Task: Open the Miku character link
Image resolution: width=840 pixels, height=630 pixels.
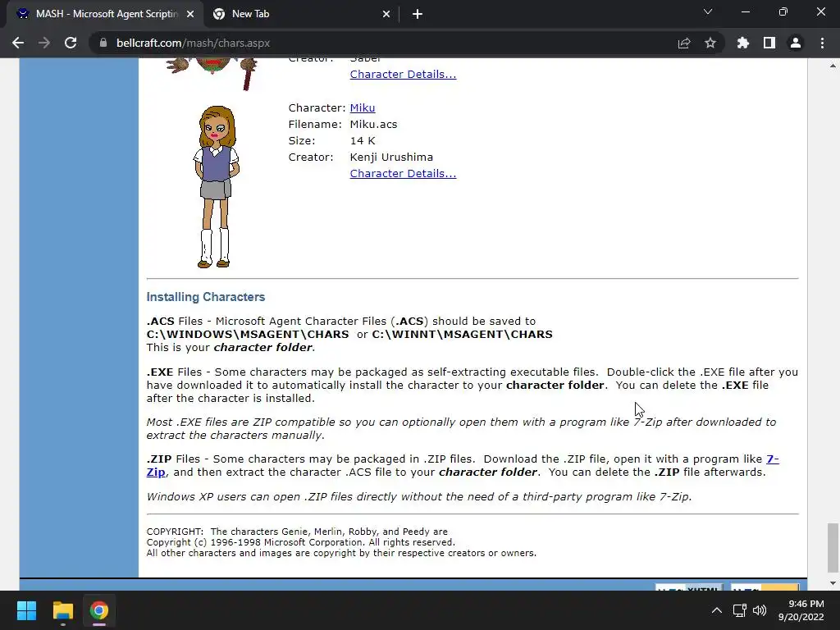Action: (362, 107)
